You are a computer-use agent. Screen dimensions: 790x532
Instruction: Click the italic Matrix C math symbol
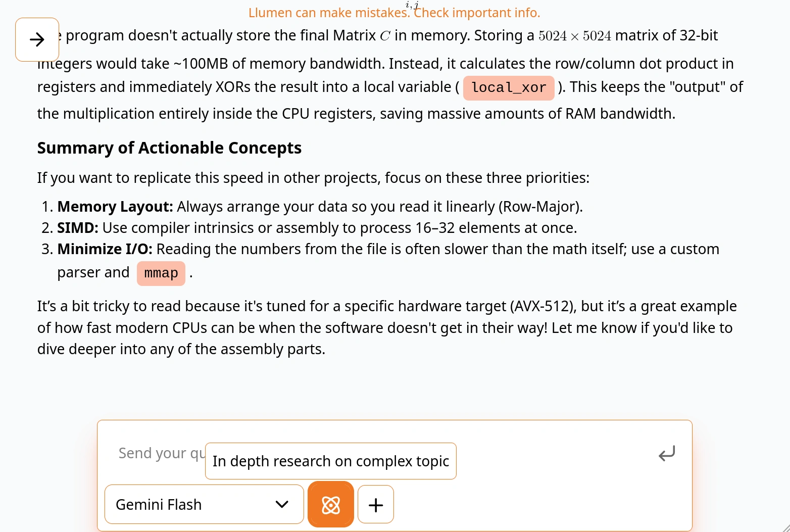click(385, 36)
